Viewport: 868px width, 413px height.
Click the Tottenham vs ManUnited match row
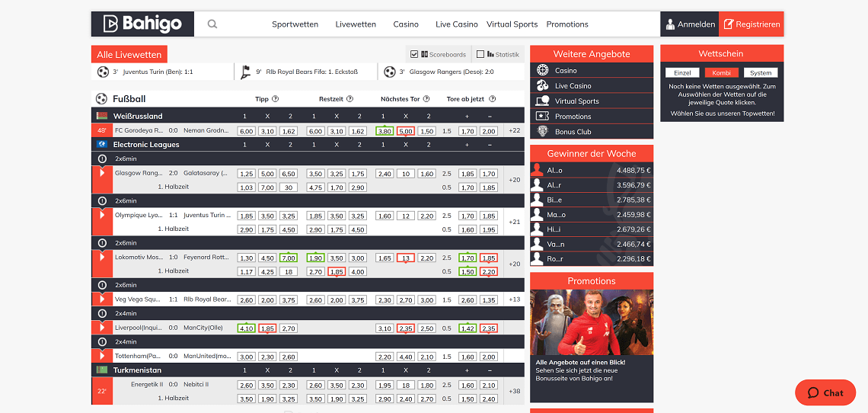tap(308, 356)
